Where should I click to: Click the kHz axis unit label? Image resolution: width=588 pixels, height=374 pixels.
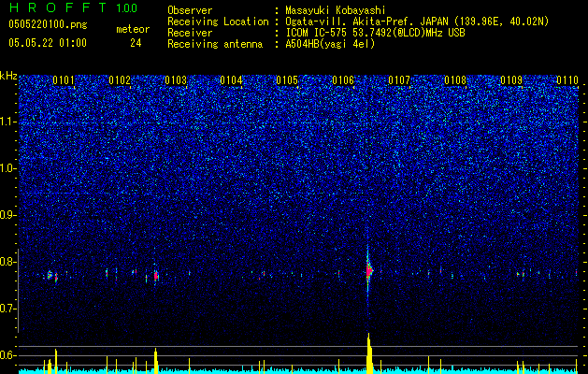[8, 76]
